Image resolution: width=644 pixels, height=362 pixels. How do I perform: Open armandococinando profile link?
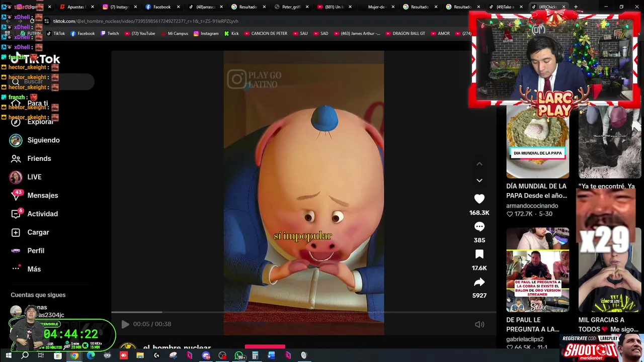(x=532, y=206)
